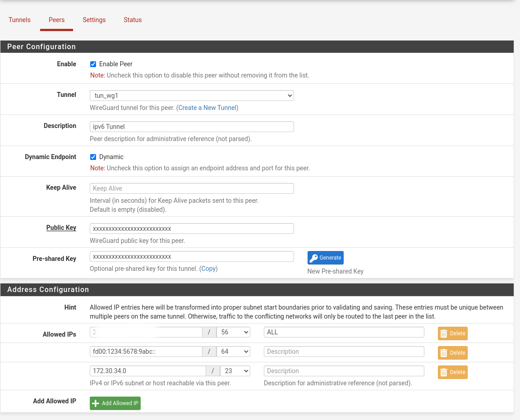
Task: Switch to the Tunnels tab
Action: point(19,20)
